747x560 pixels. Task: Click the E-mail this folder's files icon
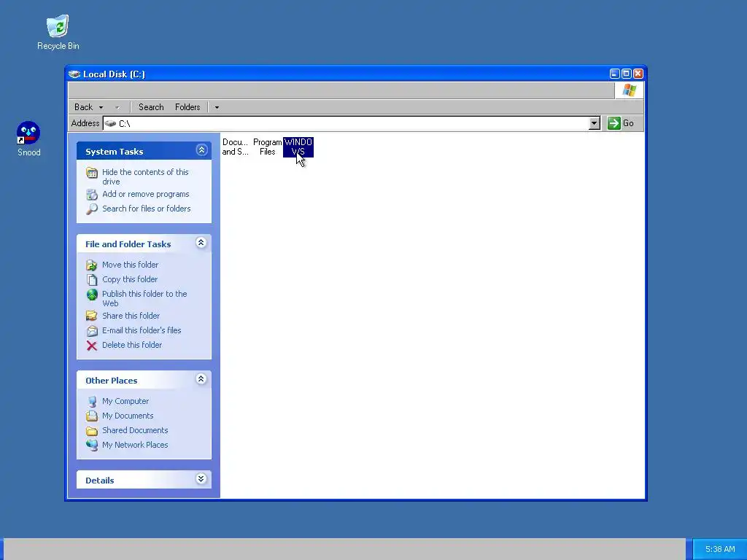[x=92, y=330]
